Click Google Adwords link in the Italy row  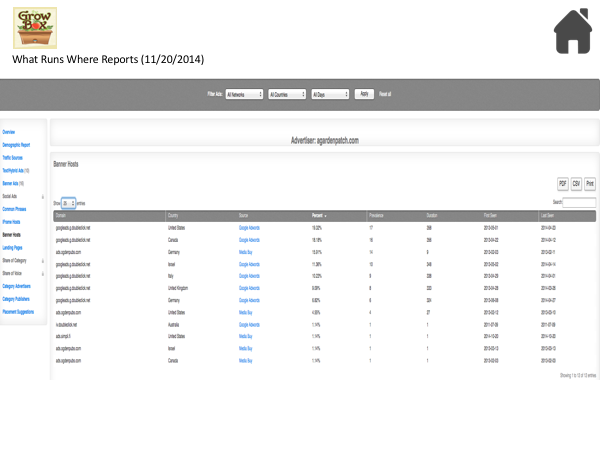point(249,276)
